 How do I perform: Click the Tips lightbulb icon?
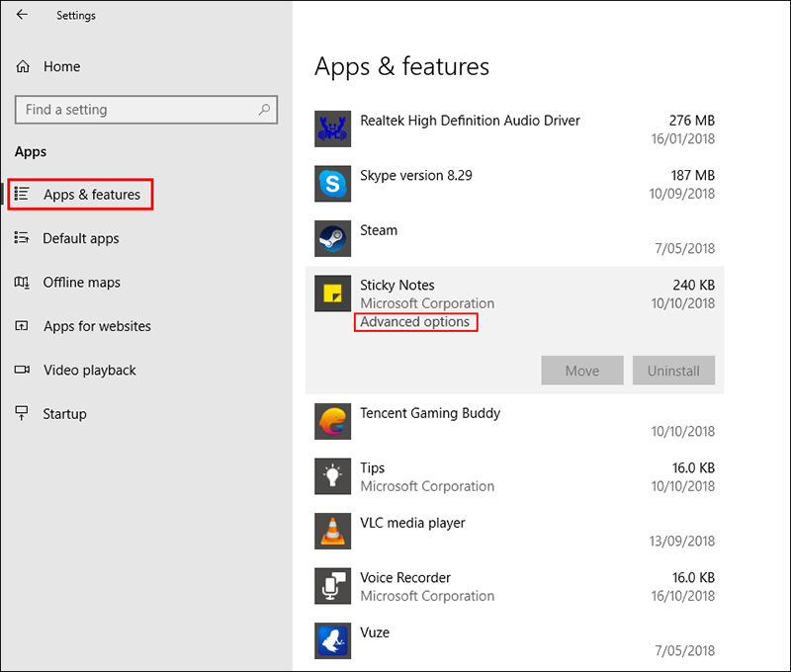(332, 476)
